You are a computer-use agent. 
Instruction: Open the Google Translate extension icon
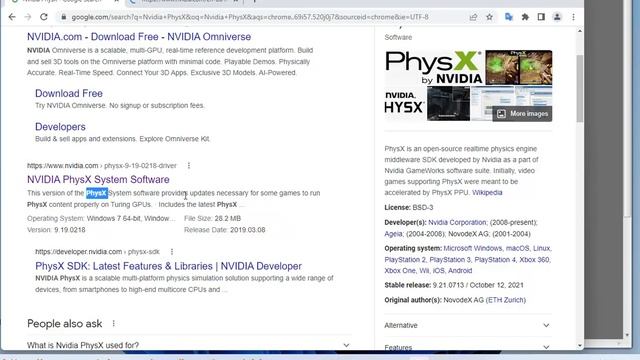(x=509, y=17)
